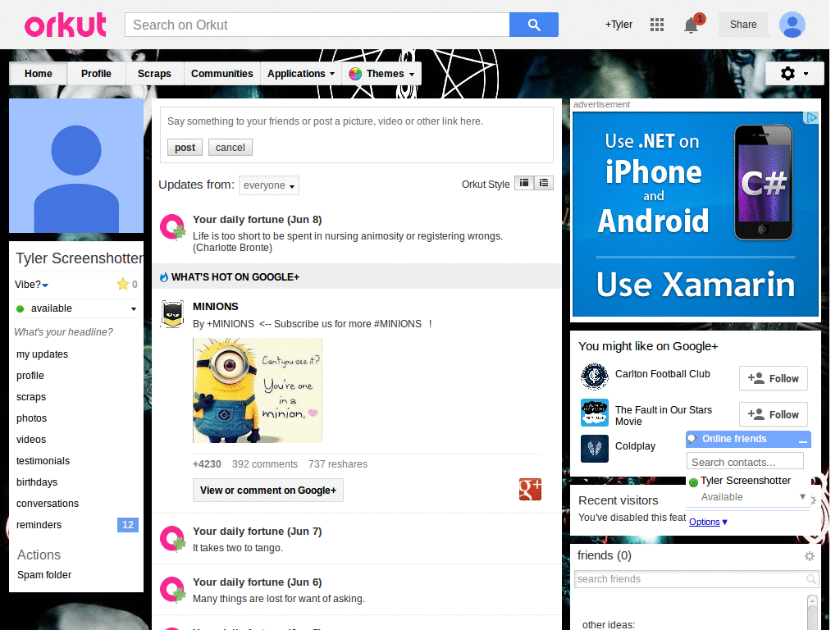Expand the Themes menu

381,73
